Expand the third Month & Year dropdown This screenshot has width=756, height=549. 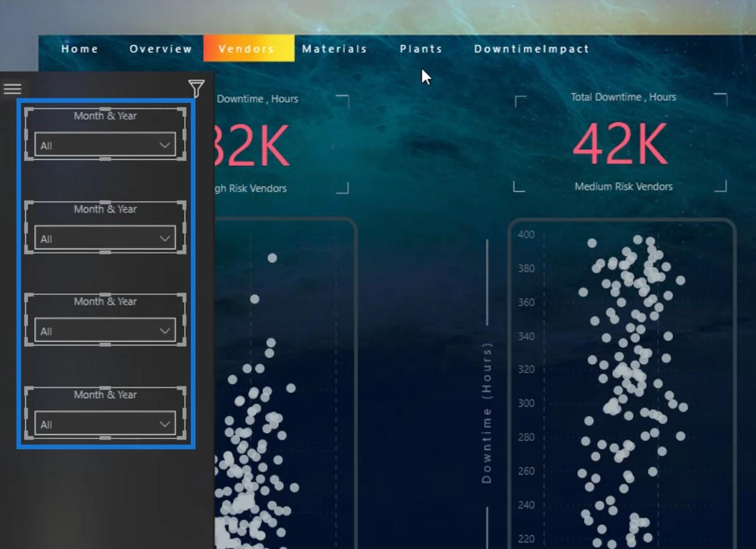click(105, 331)
